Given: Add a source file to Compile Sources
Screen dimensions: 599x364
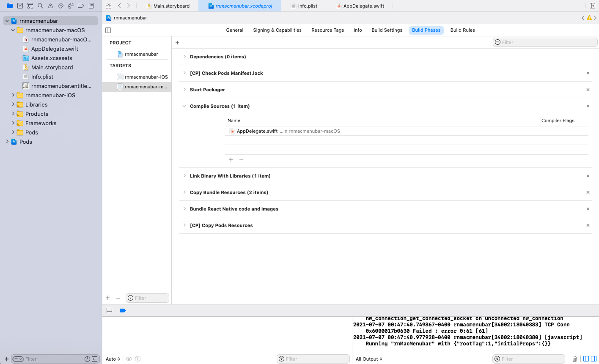Looking at the screenshot, I should click(x=231, y=159).
